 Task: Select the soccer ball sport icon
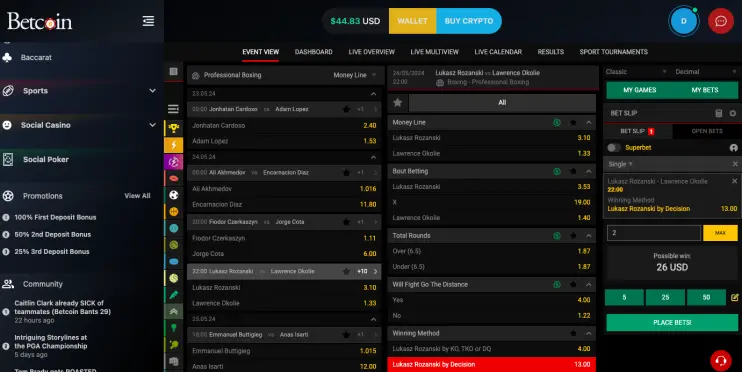[x=174, y=195]
